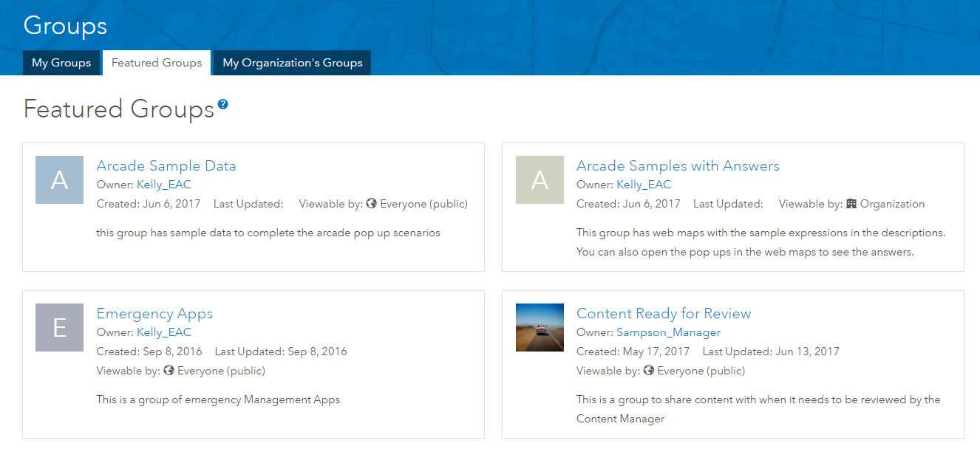
Task: Click globe icon in Content Ready for Review
Action: 649,371
